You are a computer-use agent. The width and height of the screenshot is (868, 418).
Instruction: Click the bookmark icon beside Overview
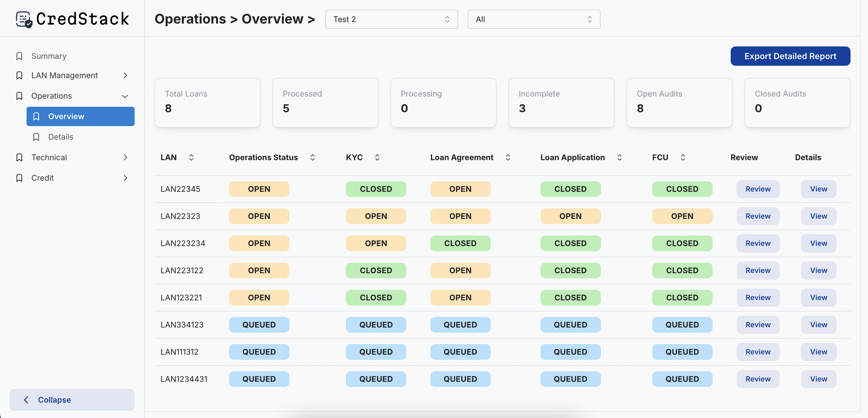click(x=36, y=116)
